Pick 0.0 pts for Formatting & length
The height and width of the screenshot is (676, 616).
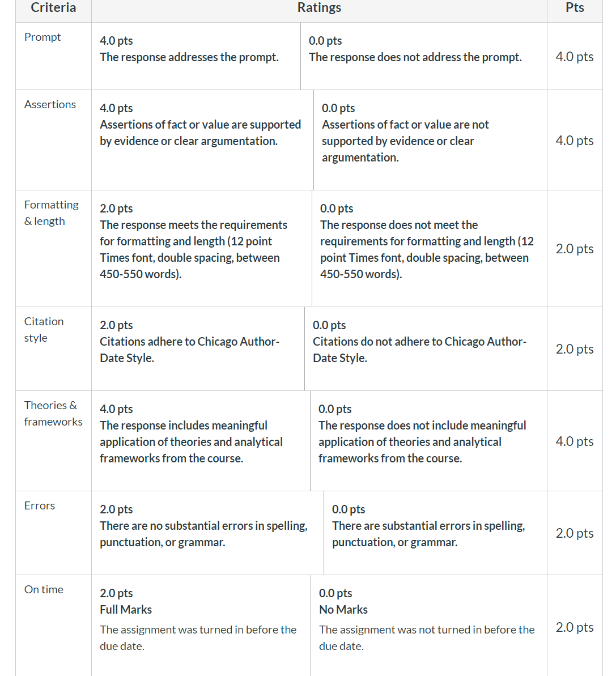pos(430,249)
